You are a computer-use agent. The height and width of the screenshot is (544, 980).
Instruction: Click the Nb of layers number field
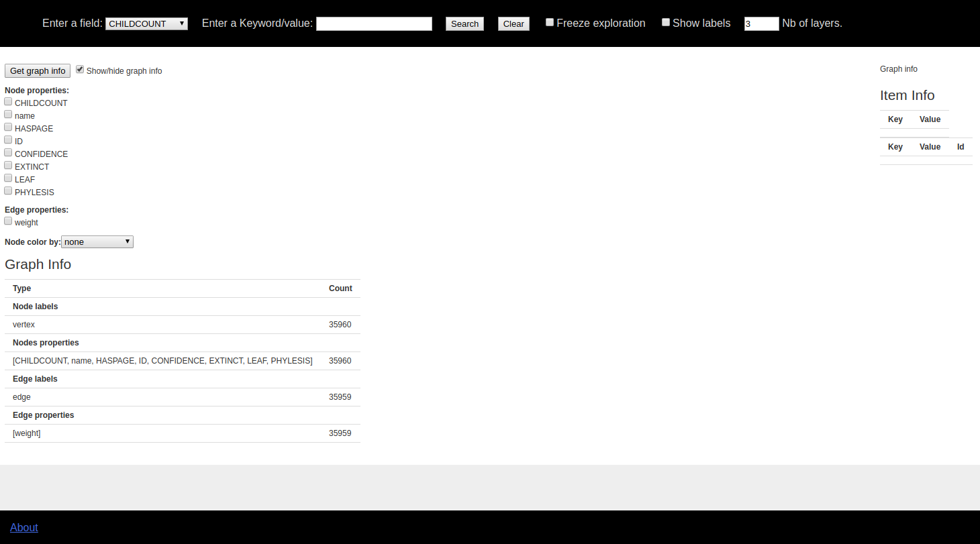(762, 23)
